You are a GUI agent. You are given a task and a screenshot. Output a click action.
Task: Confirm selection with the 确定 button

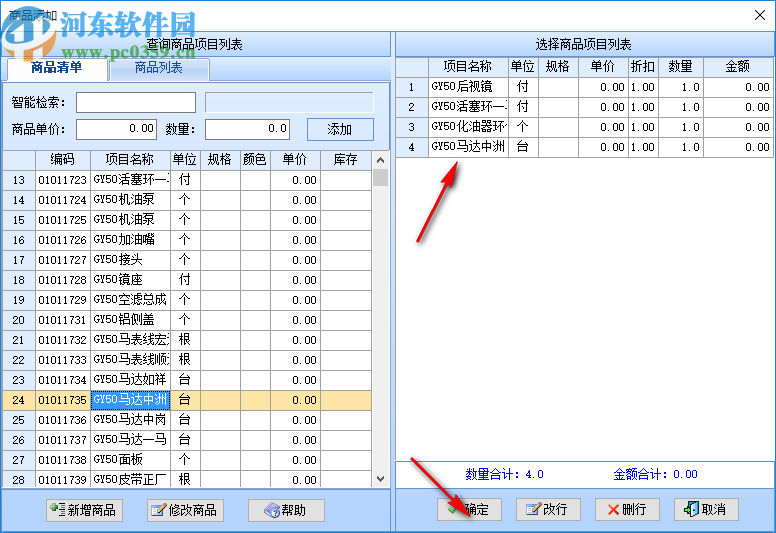pos(469,509)
